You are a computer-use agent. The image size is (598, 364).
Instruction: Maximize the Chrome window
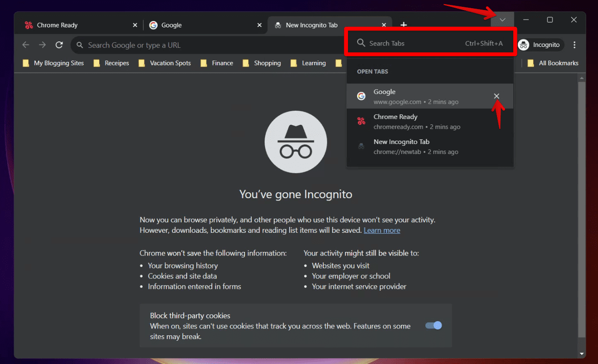pos(550,20)
